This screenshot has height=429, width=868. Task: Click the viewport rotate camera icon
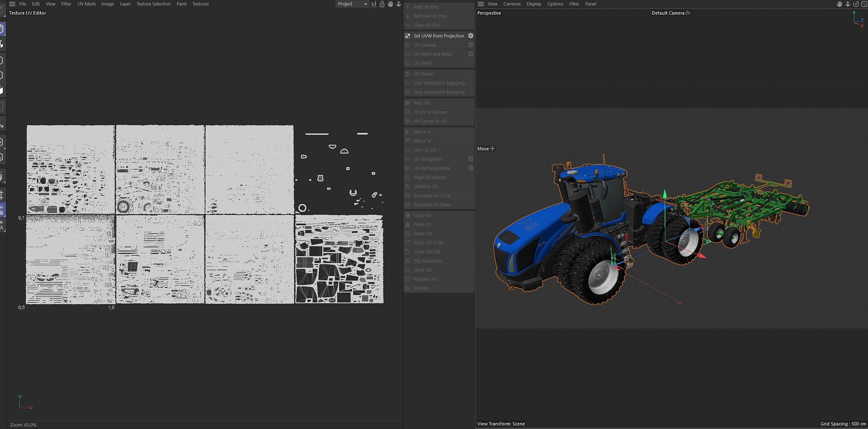click(x=856, y=4)
